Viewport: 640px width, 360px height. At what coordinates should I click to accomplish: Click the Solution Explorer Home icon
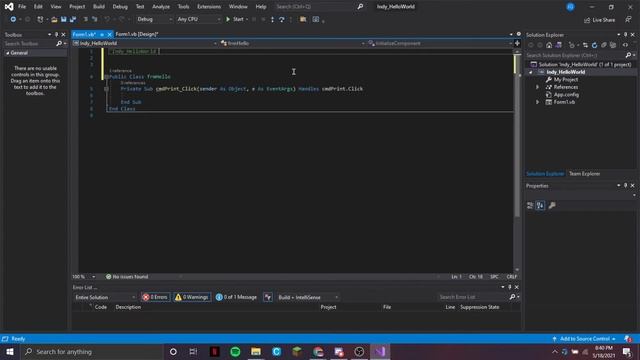549,45
